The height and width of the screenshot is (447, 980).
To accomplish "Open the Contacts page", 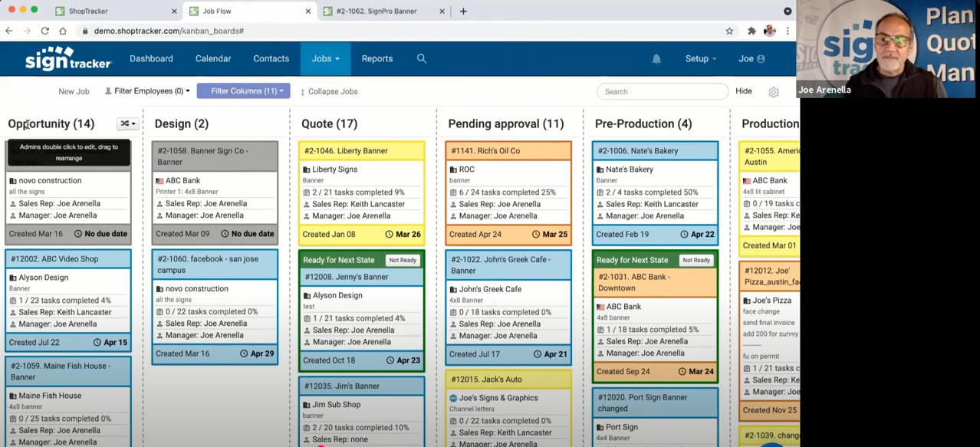I will [271, 58].
